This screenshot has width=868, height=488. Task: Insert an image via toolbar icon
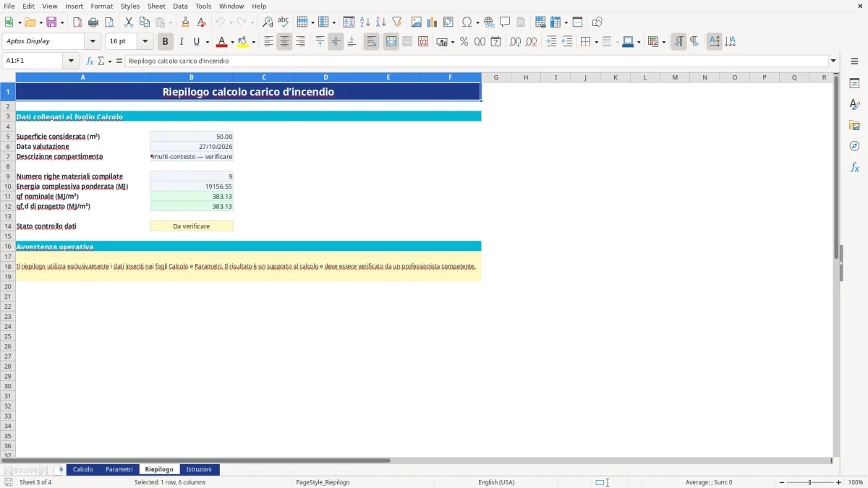coord(417,22)
